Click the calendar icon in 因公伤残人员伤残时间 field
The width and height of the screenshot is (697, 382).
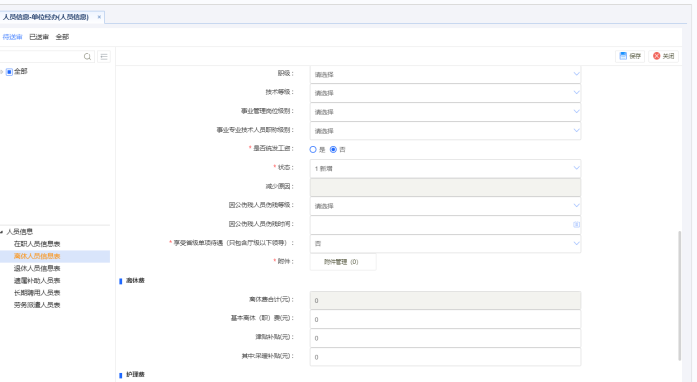pyautogui.click(x=576, y=225)
